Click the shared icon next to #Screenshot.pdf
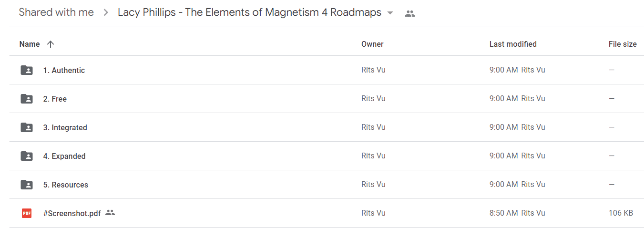The width and height of the screenshot is (644, 229). [110, 213]
